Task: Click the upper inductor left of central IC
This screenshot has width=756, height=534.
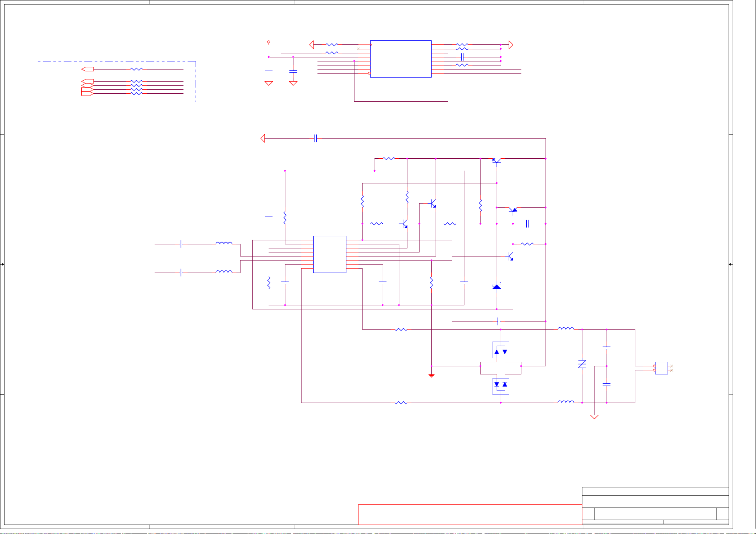Action: point(224,244)
